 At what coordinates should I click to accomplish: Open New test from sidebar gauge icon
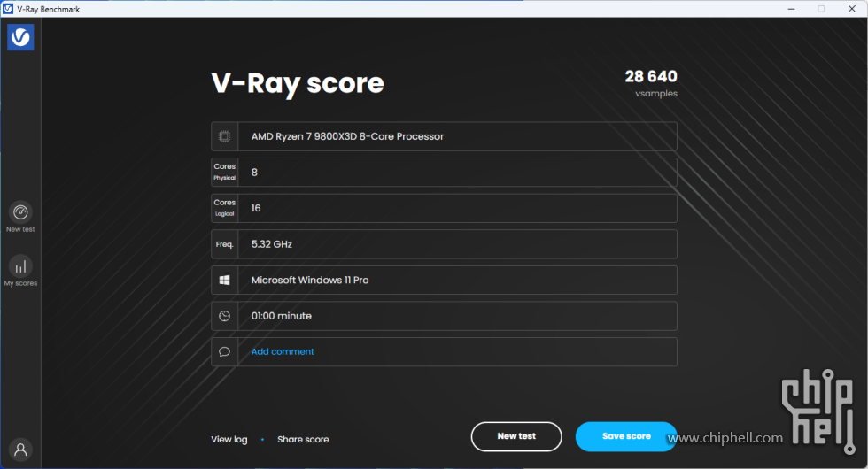(x=20, y=212)
